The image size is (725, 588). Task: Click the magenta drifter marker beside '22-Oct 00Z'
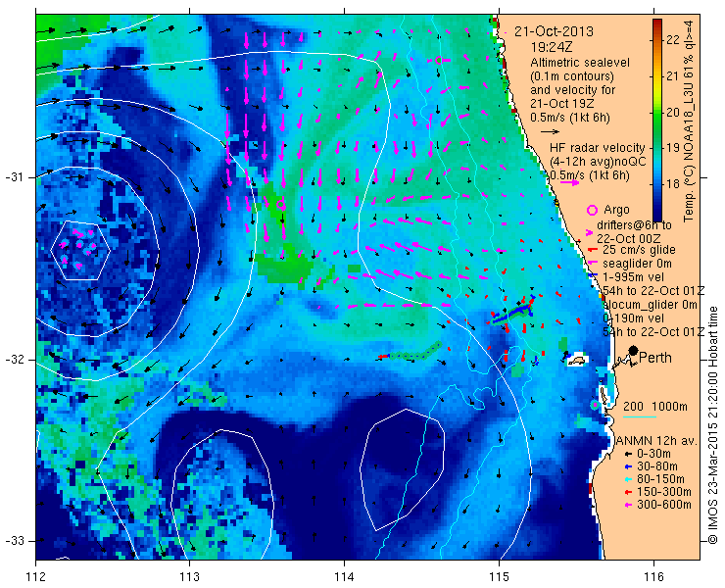(x=589, y=233)
